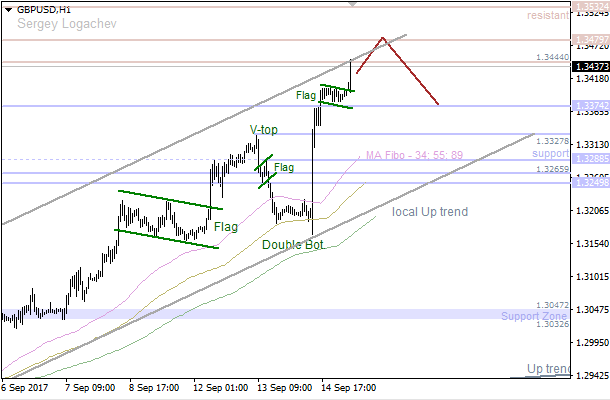Click the 1.3444 horizontal level label
This screenshot has height=400, width=610.
552,58
